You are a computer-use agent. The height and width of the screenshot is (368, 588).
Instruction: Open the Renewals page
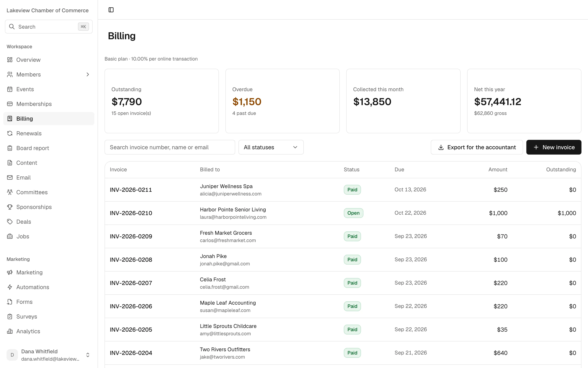point(49,133)
